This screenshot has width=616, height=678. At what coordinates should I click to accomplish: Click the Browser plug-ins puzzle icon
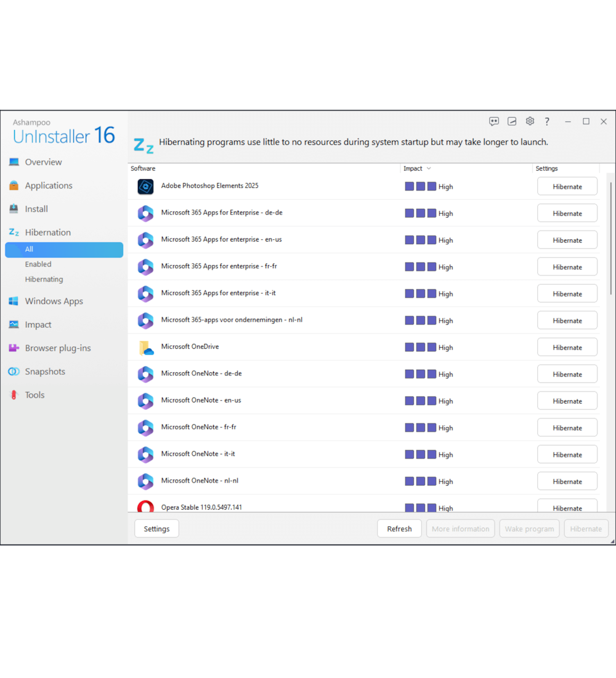coord(14,348)
